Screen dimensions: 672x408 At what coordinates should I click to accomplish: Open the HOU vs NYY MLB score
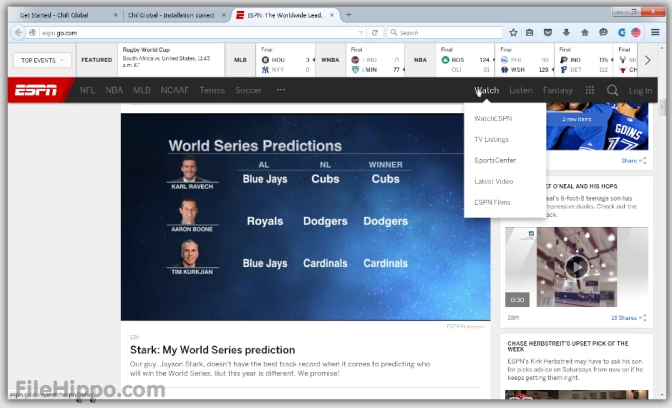[x=285, y=60]
